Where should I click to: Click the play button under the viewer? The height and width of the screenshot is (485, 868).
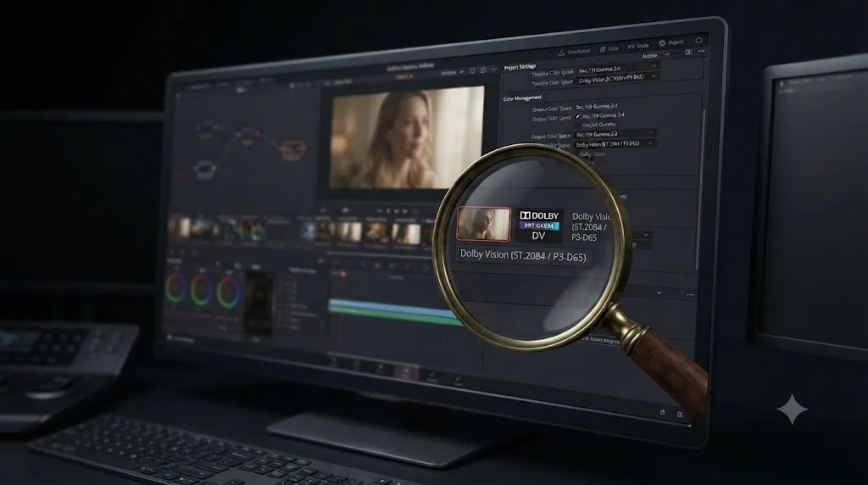point(396,211)
